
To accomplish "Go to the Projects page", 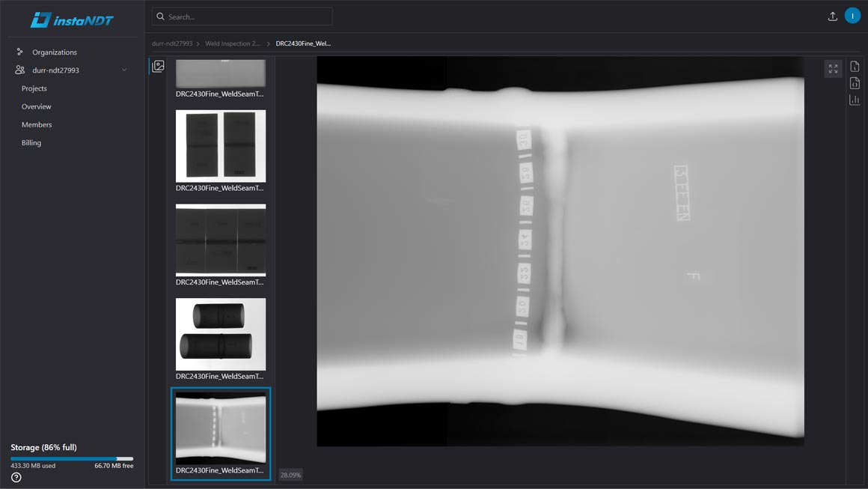I will coord(34,88).
